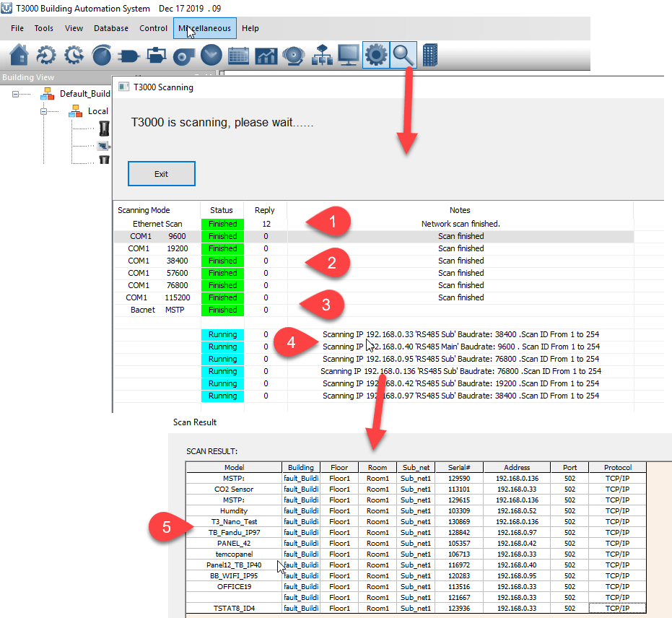Click the calendar schedule toolbar icon
The height and width of the screenshot is (618, 672).
(x=239, y=56)
